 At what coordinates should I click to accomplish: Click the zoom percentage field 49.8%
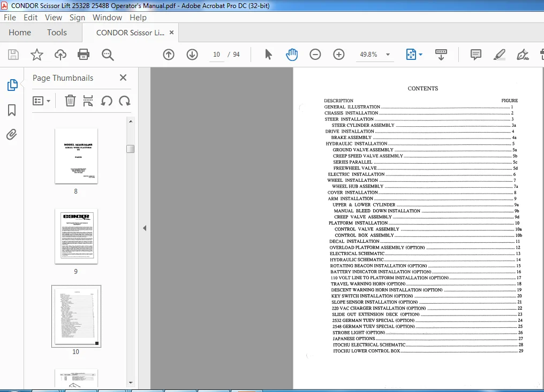tap(368, 55)
